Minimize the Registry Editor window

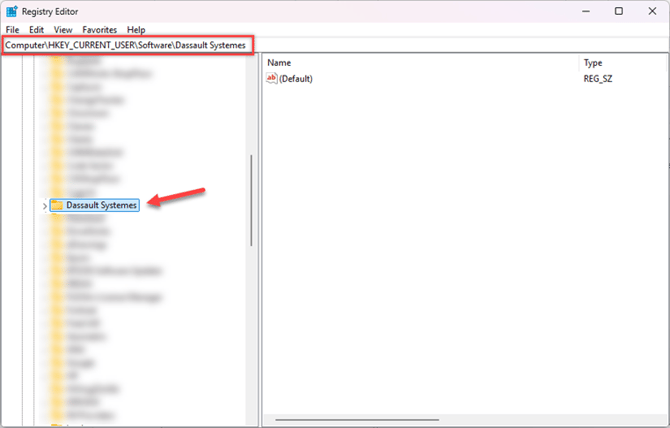tap(586, 12)
